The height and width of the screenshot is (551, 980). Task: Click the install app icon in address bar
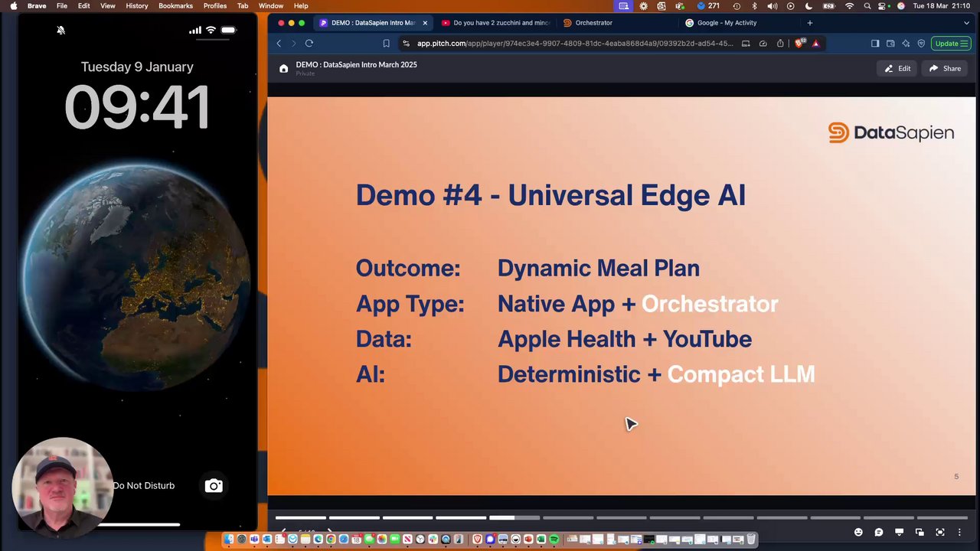tap(746, 44)
